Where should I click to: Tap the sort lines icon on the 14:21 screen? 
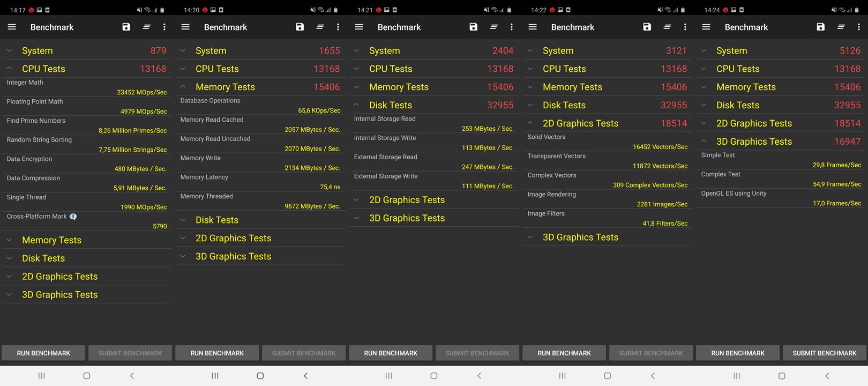point(493,27)
